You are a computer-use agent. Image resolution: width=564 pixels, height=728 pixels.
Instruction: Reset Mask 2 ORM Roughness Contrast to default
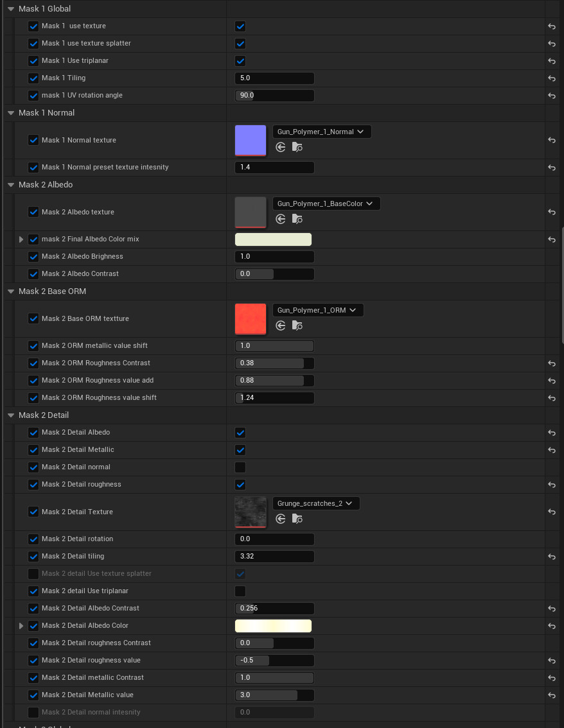coord(552,363)
